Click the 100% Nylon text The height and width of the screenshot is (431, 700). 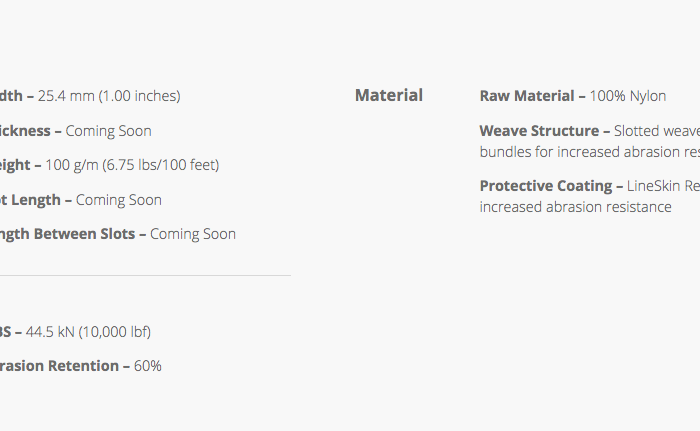[x=628, y=96]
